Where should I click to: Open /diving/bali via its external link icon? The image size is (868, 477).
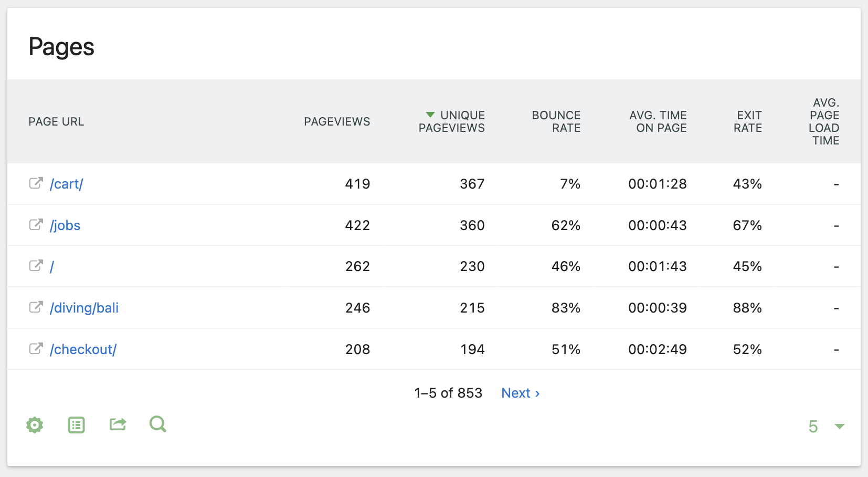[36, 307]
